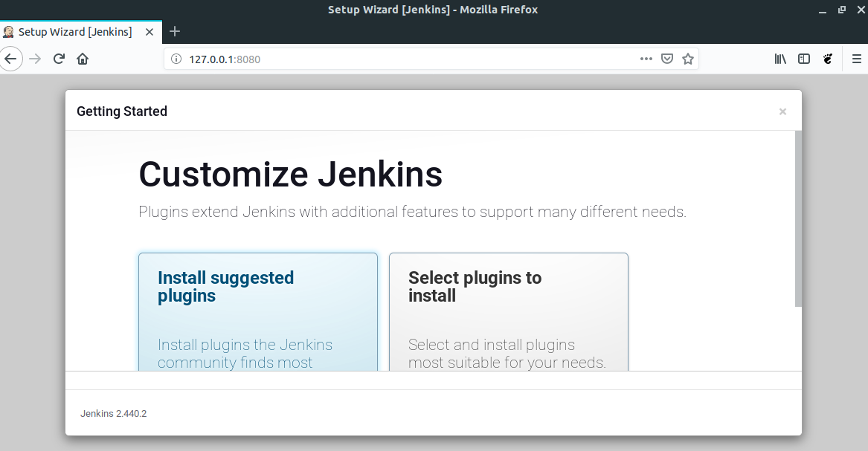Click the dialog's vertical scrollbar
868x451 pixels.
(797, 218)
